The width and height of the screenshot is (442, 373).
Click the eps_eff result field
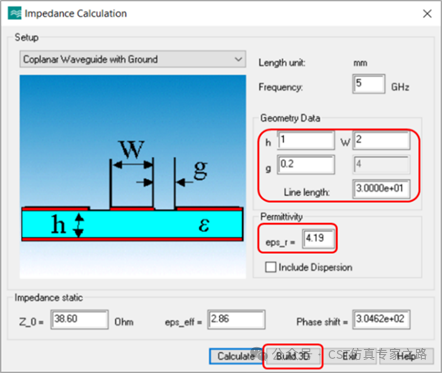236,320
